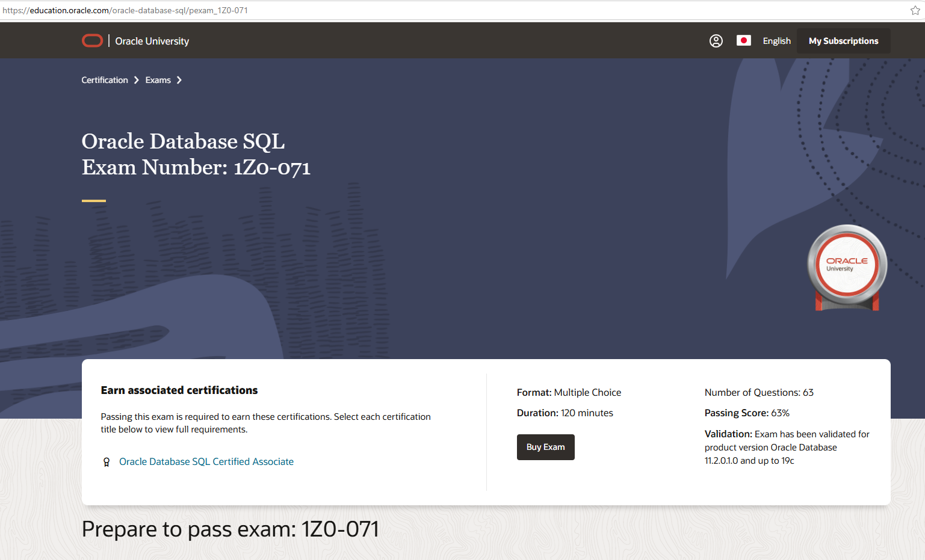
Task: Click the bookmark star in the address bar
Action: point(915,10)
